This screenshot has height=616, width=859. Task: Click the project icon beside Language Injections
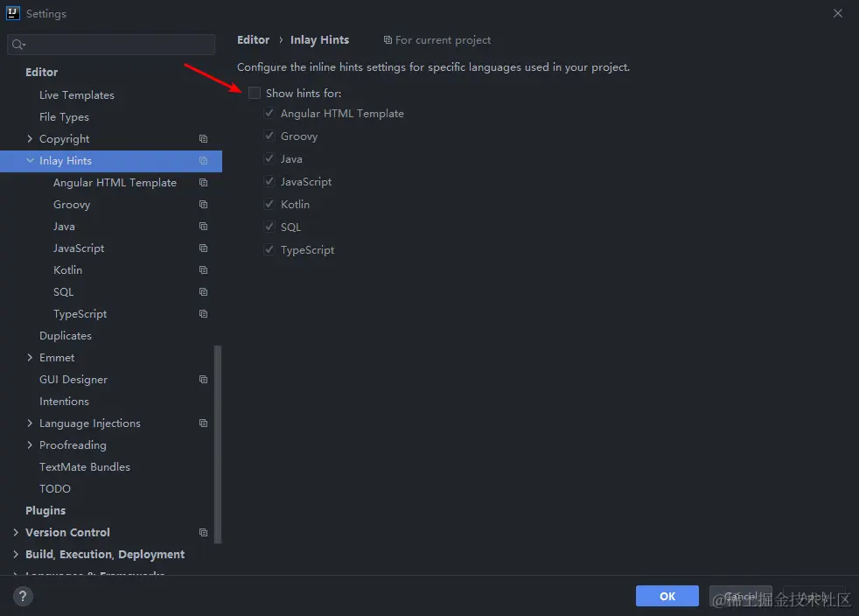[x=203, y=423]
